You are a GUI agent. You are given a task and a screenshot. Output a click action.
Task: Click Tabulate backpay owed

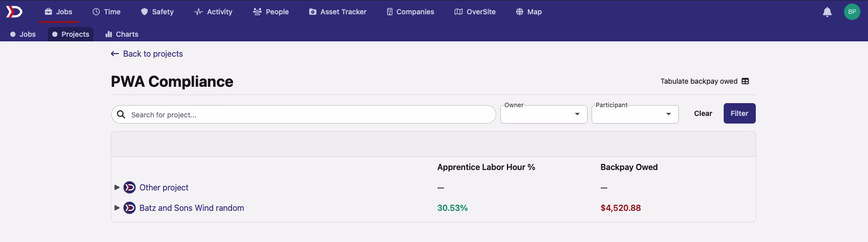[x=704, y=81]
